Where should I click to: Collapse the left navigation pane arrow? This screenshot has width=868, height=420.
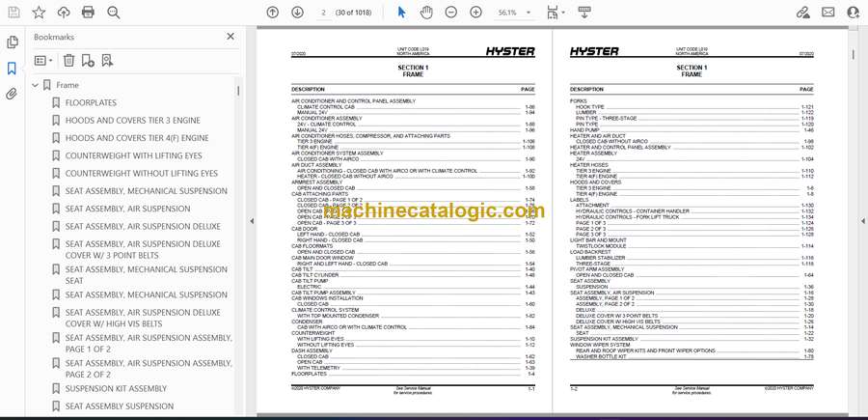point(252,221)
